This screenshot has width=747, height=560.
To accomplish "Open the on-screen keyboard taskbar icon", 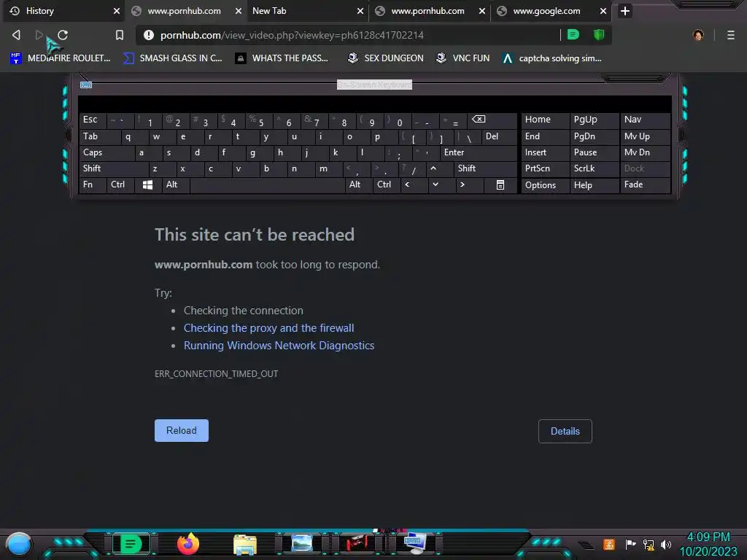I will (x=415, y=544).
